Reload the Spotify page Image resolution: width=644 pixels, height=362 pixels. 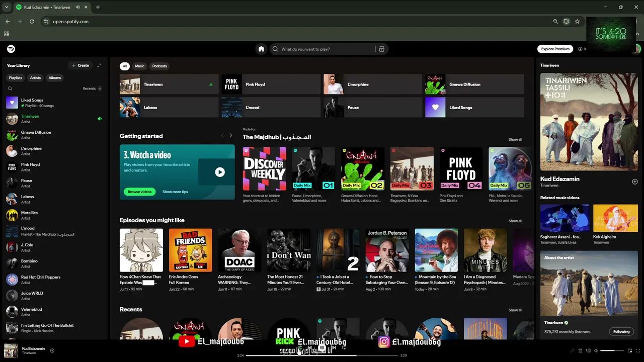[32, 22]
